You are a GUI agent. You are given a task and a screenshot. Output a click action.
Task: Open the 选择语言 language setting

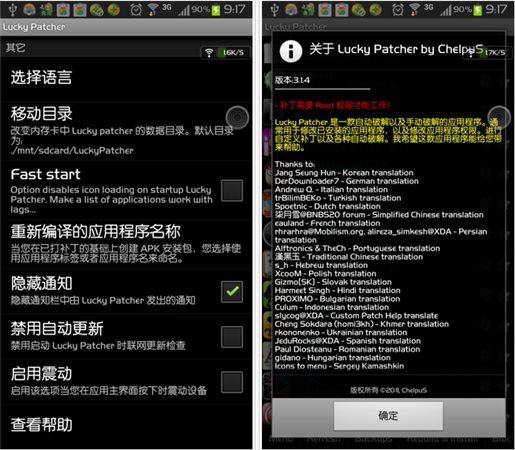pyautogui.click(x=126, y=78)
